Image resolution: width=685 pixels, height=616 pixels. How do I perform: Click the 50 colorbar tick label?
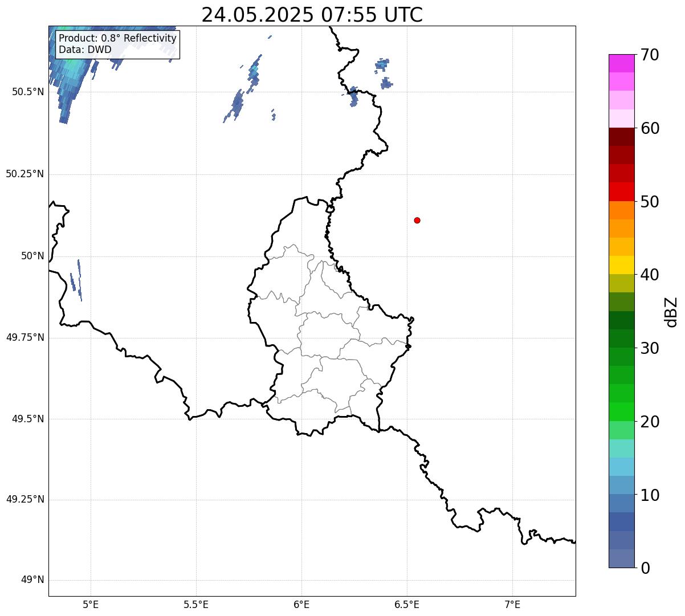tap(650, 202)
